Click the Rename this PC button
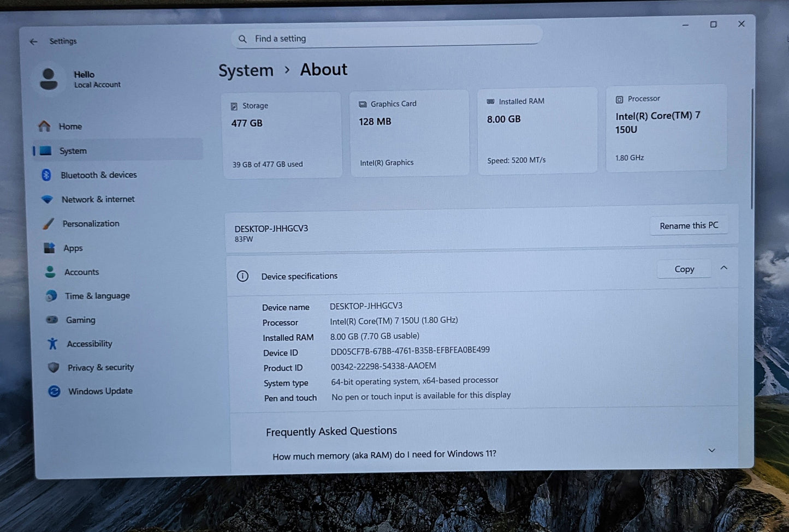The width and height of the screenshot is (789, 532). 689,225
